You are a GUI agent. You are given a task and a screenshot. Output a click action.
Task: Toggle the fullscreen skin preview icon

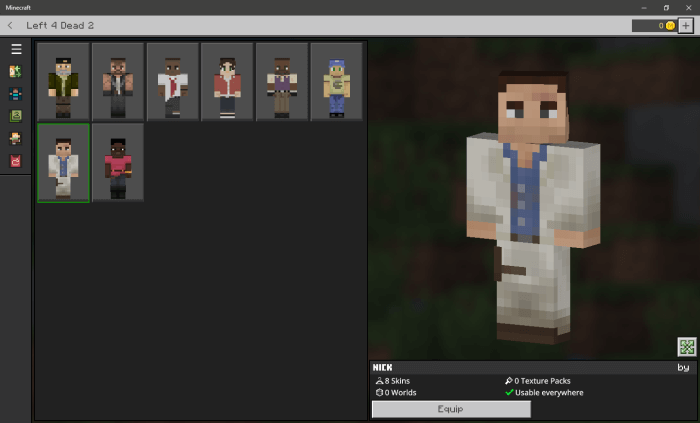[686, 346]
